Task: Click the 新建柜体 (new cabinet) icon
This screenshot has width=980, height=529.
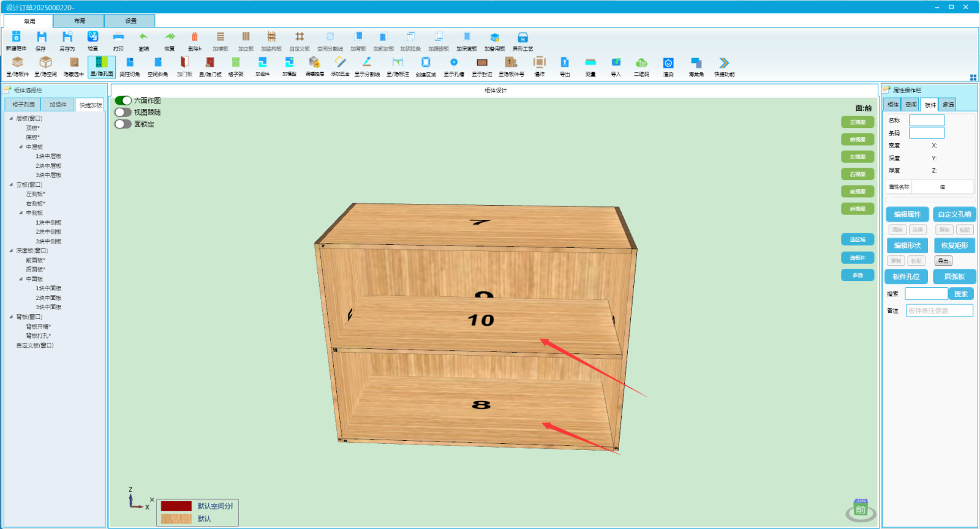Action: 17,37
